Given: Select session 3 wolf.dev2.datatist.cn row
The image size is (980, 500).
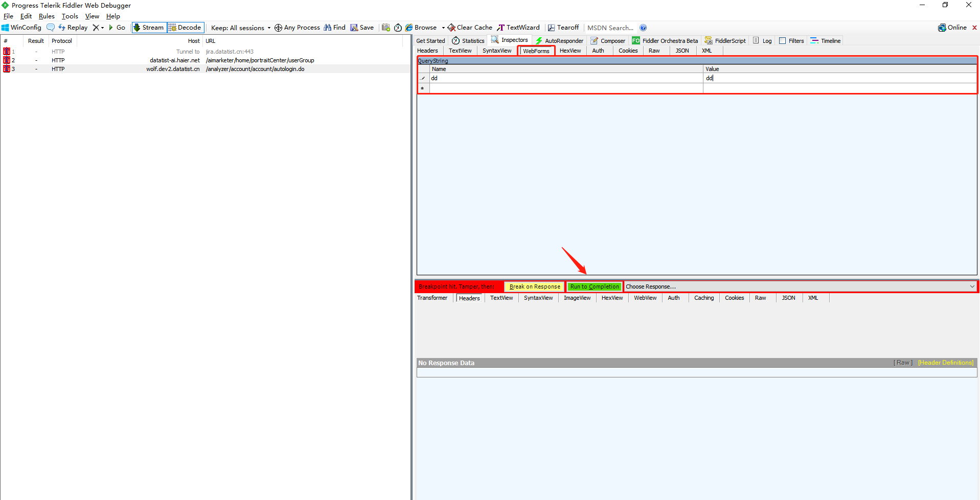Looking at the screenshot, I should click(x=206, y=69).
